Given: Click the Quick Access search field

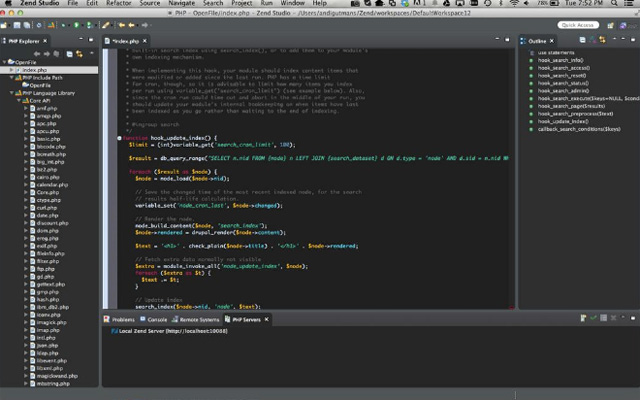Looking at the screenshot, I should pos(580,24).
